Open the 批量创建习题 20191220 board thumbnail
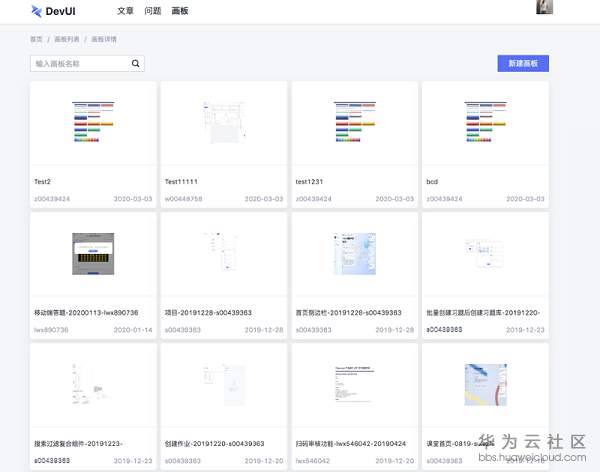The width and height of the screenshot is (600, 472). (x=486, y=253)
